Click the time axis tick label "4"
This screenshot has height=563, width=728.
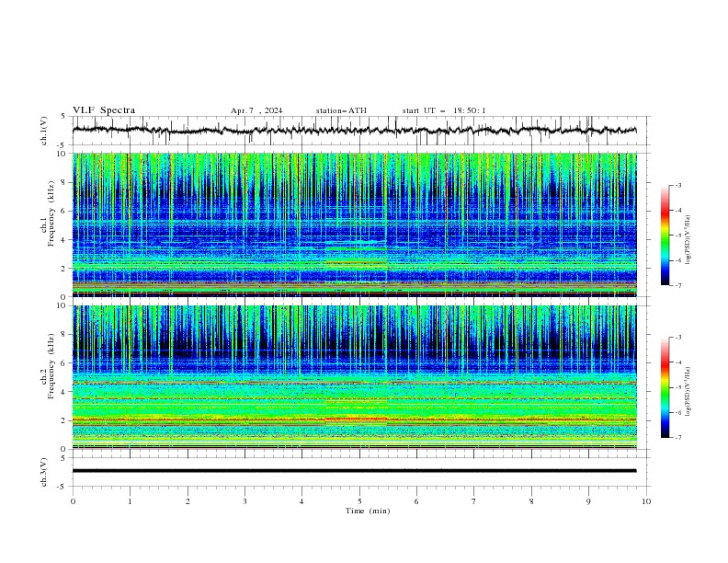pos(301,501)
